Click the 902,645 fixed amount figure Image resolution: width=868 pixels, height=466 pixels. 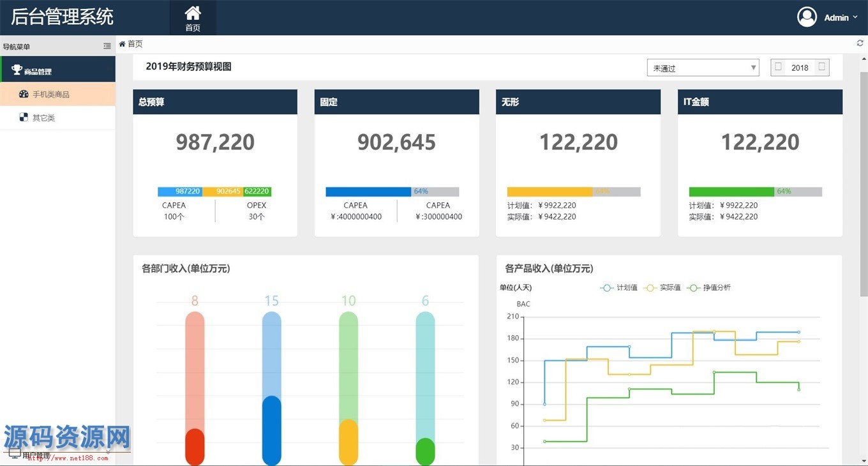click(396, 142)
